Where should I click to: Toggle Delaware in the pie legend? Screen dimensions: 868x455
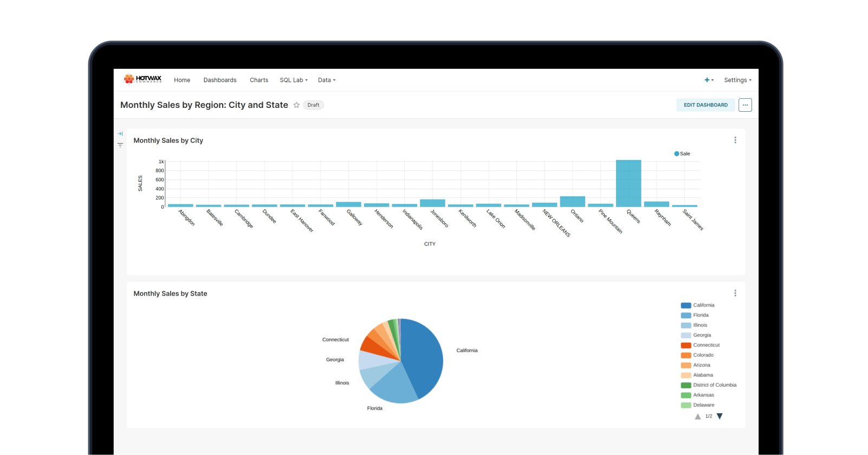point(698,405)
